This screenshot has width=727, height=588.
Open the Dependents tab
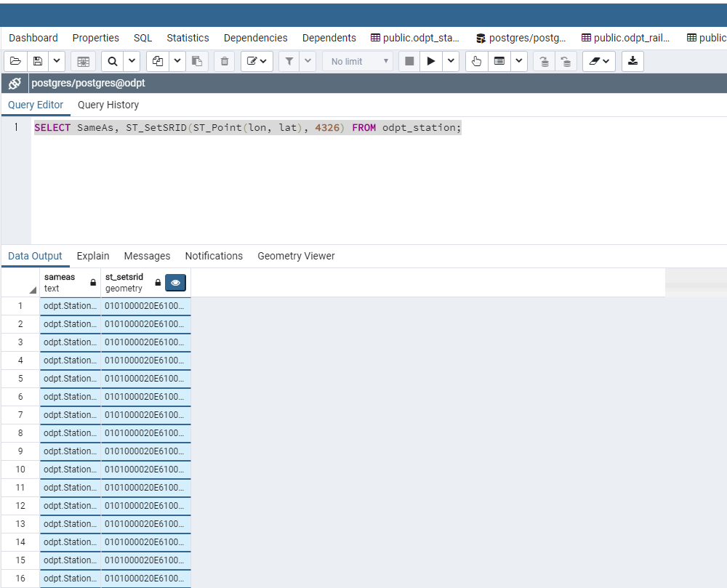(x=329, y=38)
